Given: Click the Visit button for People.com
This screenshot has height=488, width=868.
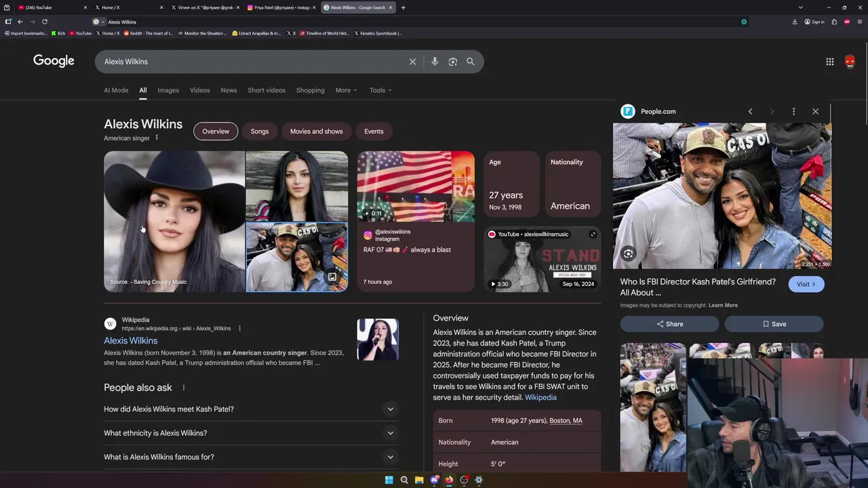Looking at the screenshot, I should pos(806,284).
